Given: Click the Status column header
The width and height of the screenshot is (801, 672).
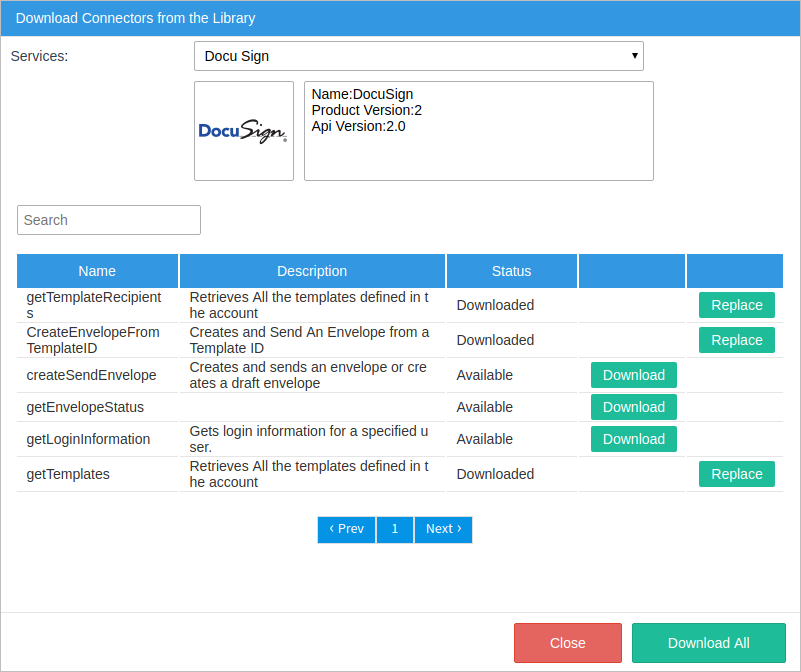Looking at the screenshot, I should click(511, 271).
